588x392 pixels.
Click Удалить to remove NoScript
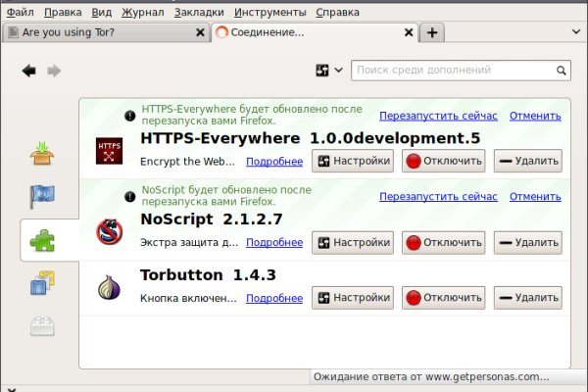527,242
